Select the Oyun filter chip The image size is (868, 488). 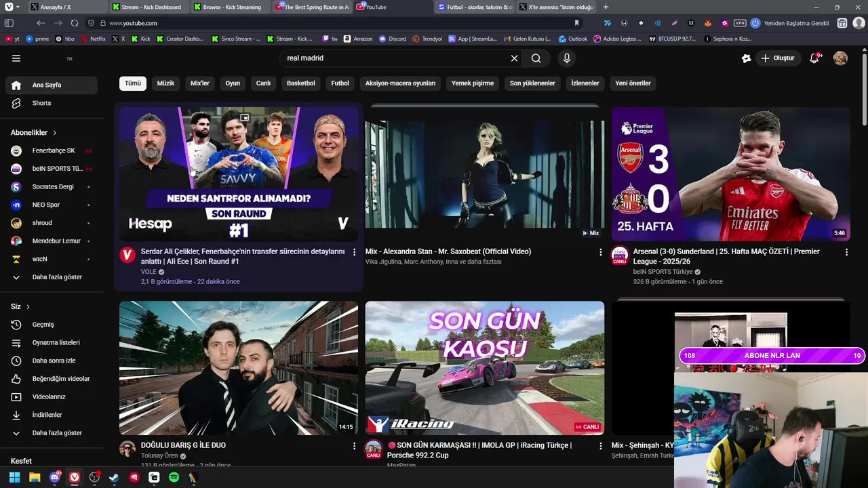tap(233, 83)
